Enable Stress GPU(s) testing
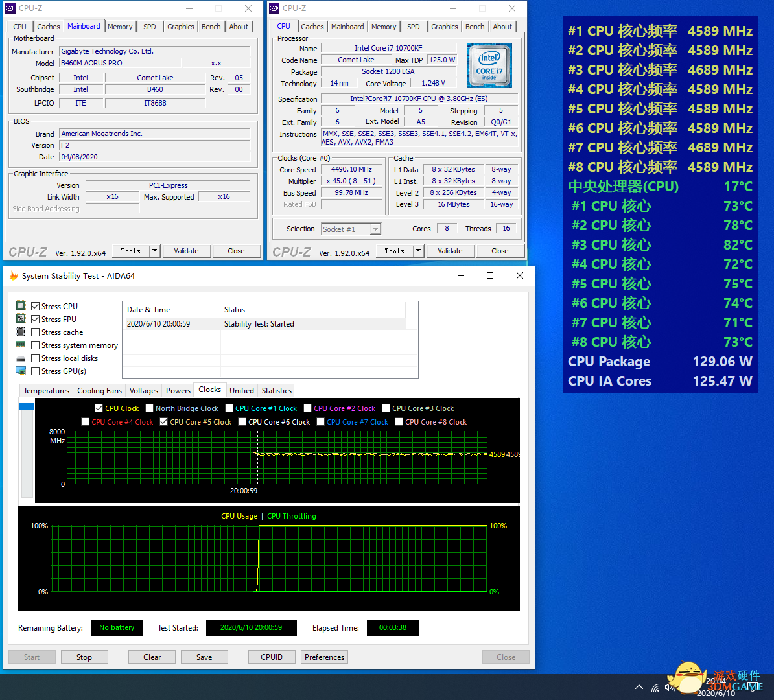Screen dimensions: 774x700 (x=35, y=371)
